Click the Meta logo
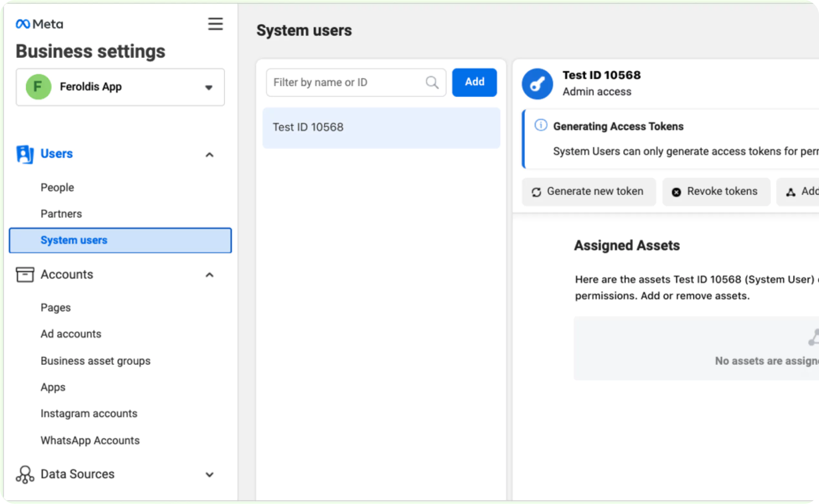Viewport: 819px width, 504px height. click(39, 24)
